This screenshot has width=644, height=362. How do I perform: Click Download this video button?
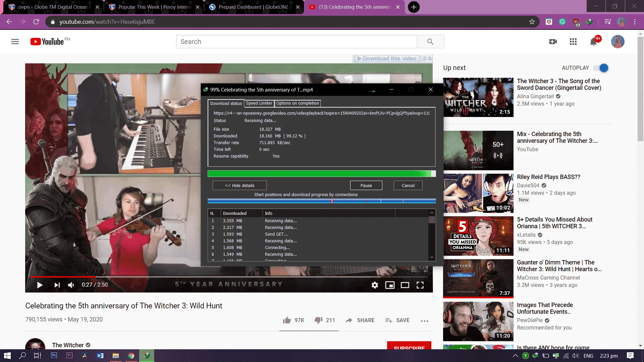pyautogui.click(x=386, y=58)
